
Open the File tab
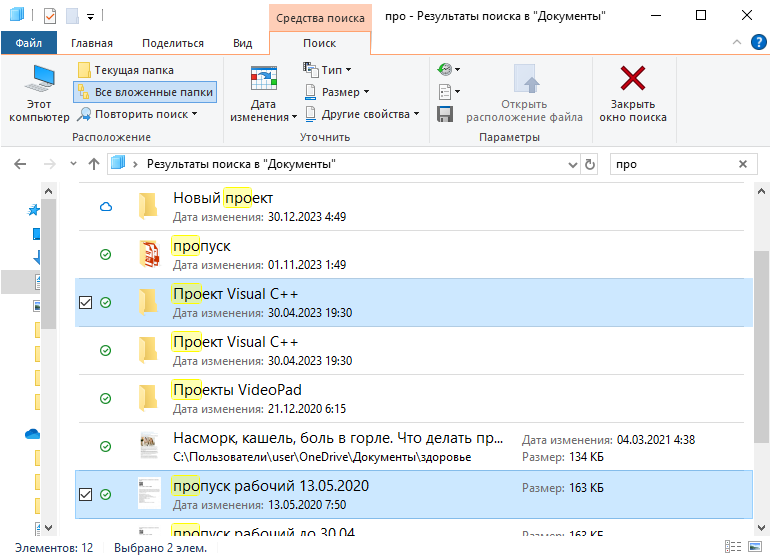[29, 43]
